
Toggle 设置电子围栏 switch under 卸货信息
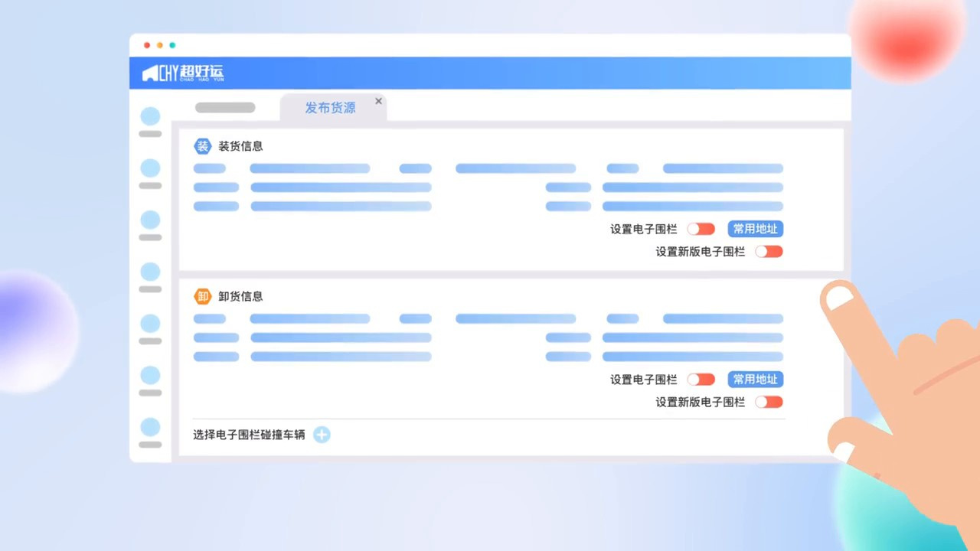701,379
